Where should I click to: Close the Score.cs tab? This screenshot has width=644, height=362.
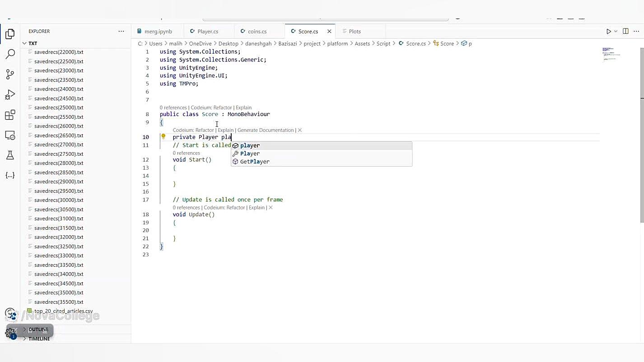point(329,31)
